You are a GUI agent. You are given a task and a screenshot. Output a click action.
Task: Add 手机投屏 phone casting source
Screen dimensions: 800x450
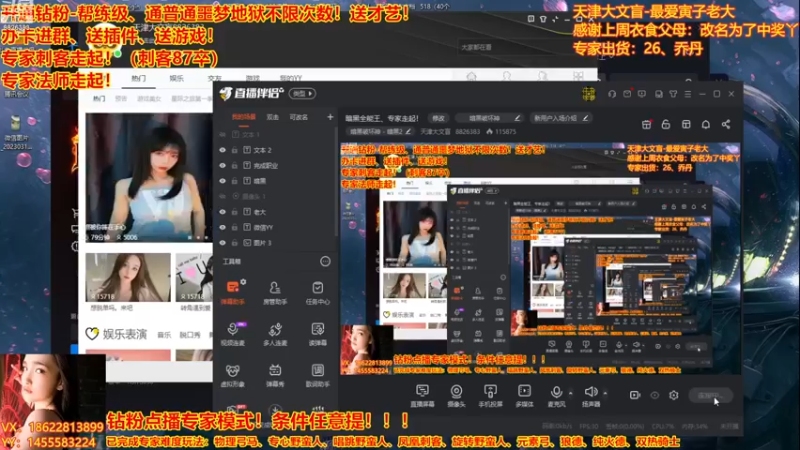(x=490, y=395)
